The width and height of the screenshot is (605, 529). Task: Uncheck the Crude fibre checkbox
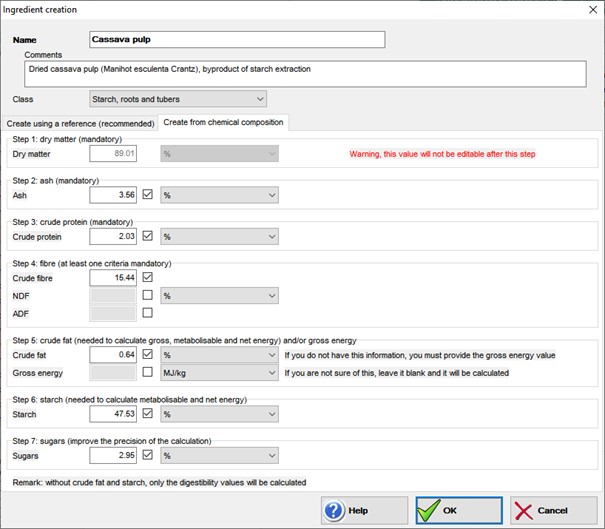click(147, 277)
